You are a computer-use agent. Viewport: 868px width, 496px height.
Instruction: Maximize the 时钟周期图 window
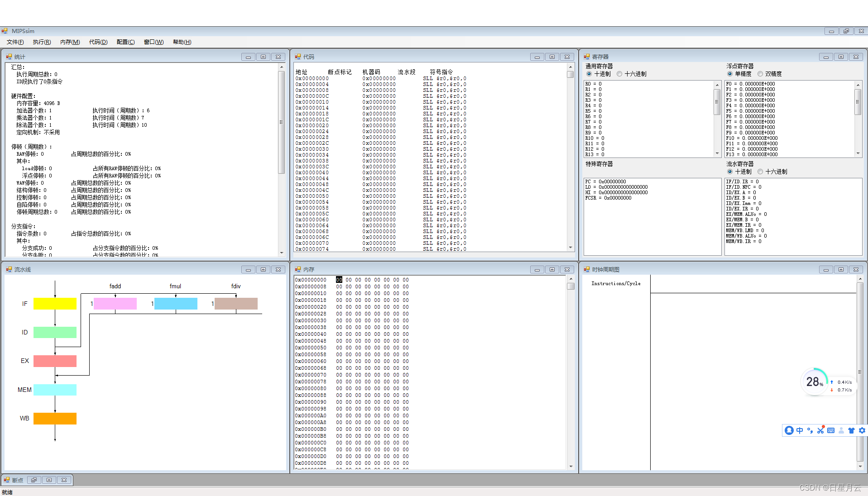[841, 270]
